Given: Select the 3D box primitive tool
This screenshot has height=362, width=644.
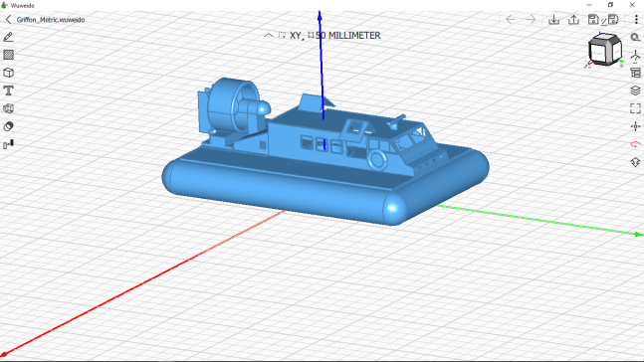Looking at the screenshot, I should pos(8,73).
